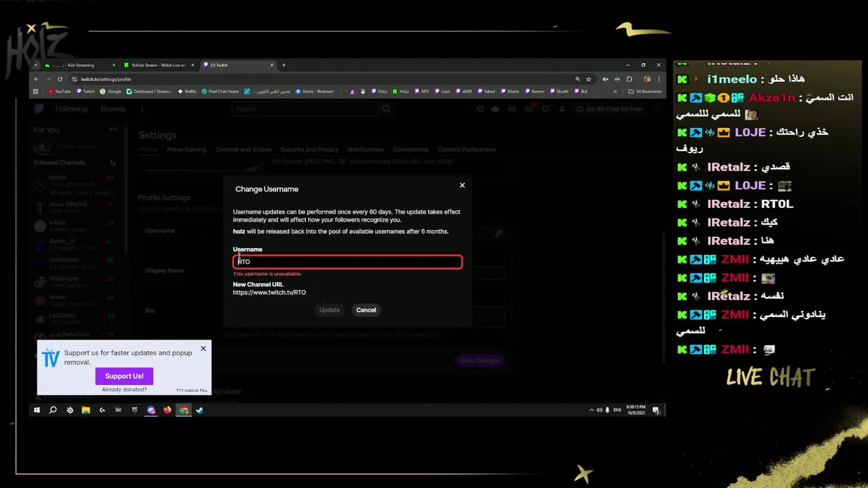Open the Chrome three-dot menu
The height and width of the screenshot is (488, 868).
coord(658,79)
